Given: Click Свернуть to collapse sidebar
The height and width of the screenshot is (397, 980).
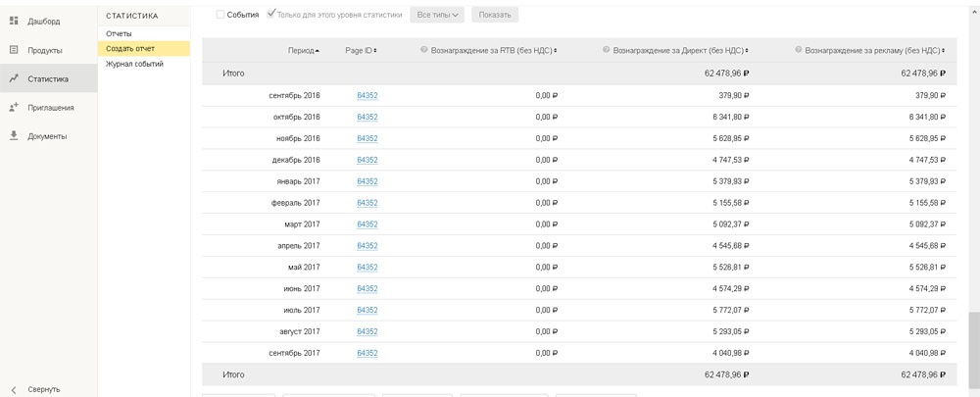Looking at the screenshot, I should (x=44, y=389).
